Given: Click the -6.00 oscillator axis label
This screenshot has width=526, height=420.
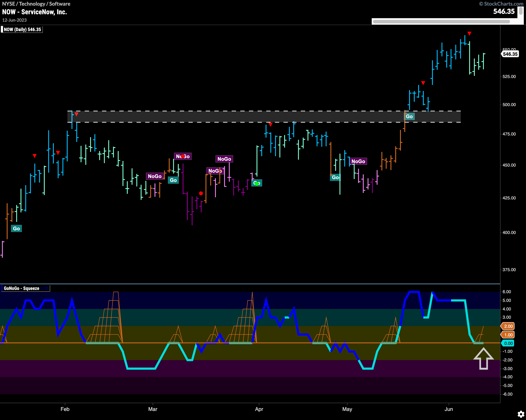Looking at the screenshot, I should pos(508,394).
